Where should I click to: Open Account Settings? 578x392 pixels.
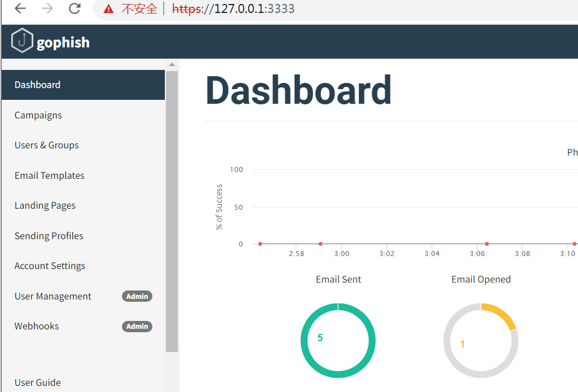pyautogui.click(x=50, y=266)
